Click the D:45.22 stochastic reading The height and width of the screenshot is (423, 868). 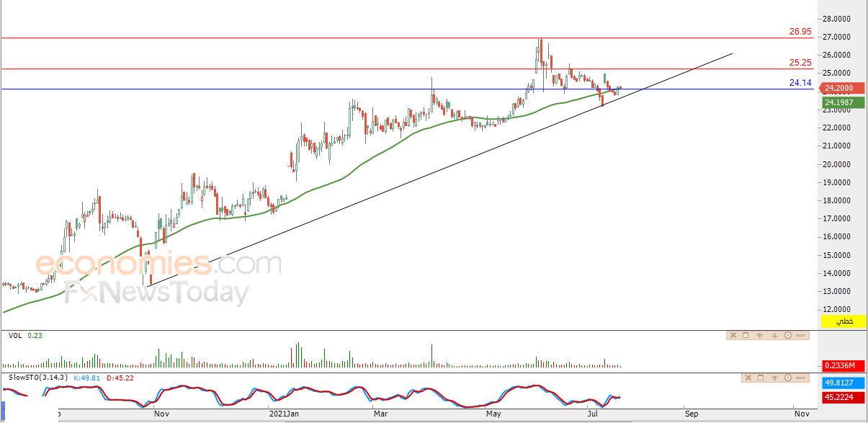coord(121,378)
